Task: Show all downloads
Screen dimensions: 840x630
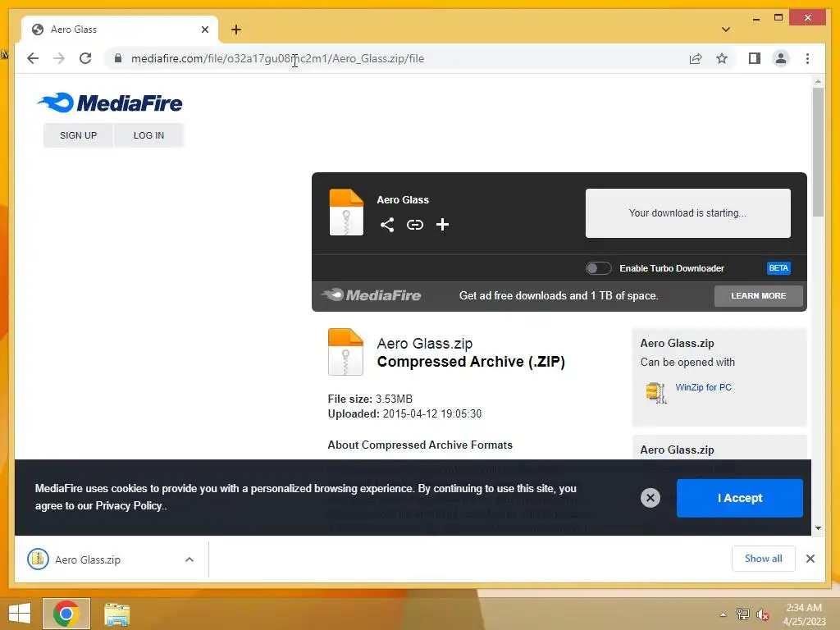Action: point(763,559)
